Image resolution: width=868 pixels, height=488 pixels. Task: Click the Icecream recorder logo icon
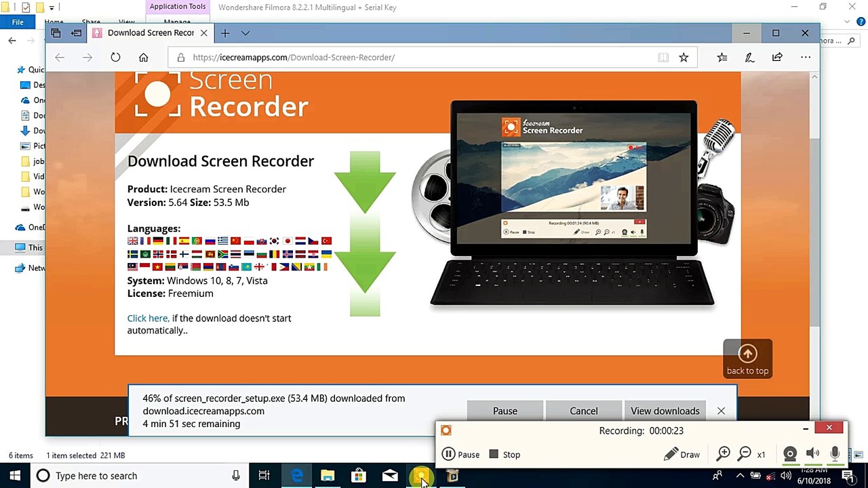(446, 430)
